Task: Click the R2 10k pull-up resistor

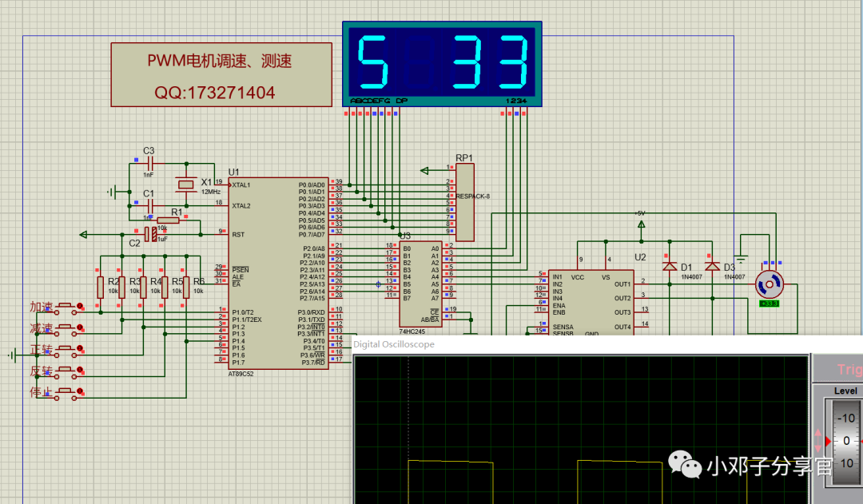Action: pyautogui.click(x=100, y=286)
